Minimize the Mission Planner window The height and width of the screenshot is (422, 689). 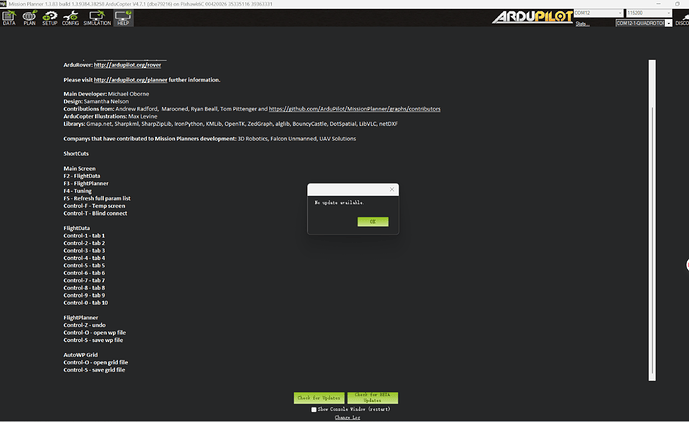point(658,4)
